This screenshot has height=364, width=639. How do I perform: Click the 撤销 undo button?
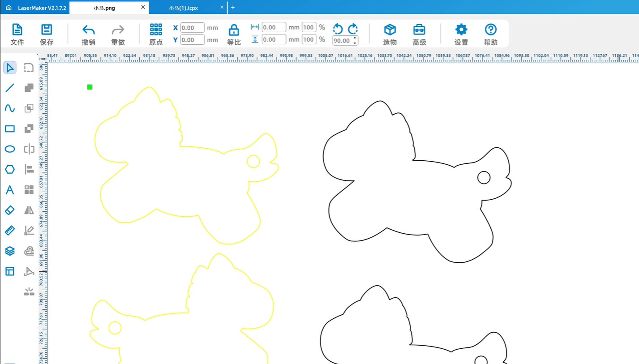(x=89, y=34)
